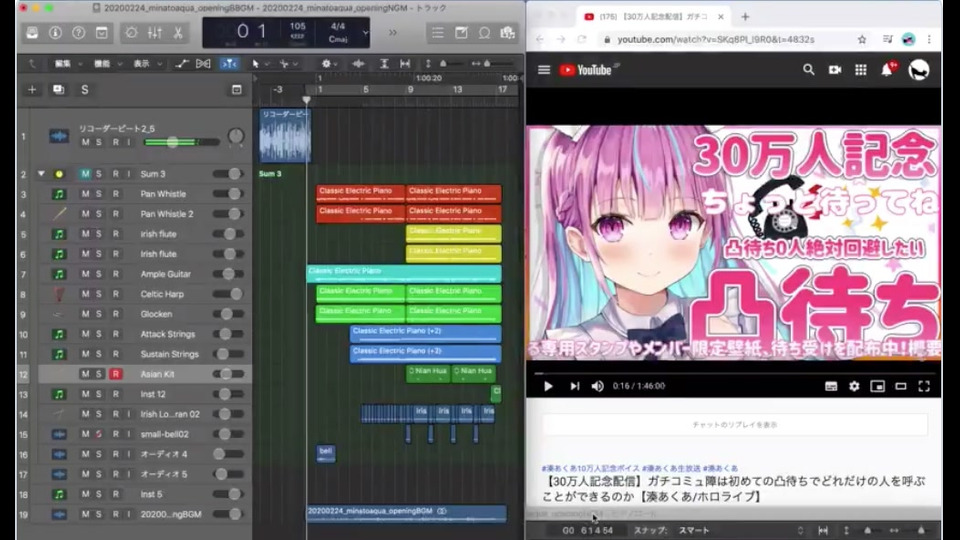The width and height of the screenshot is (960, 540).
Task: Expand the LCD display mode arrow
Action: pos(365,32)
